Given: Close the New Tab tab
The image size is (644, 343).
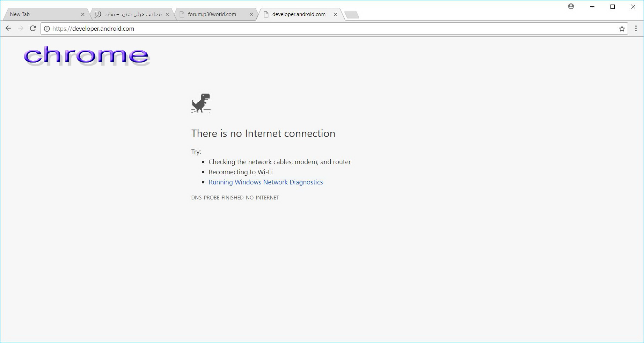Looking at the screenshot, I should 83,14.
